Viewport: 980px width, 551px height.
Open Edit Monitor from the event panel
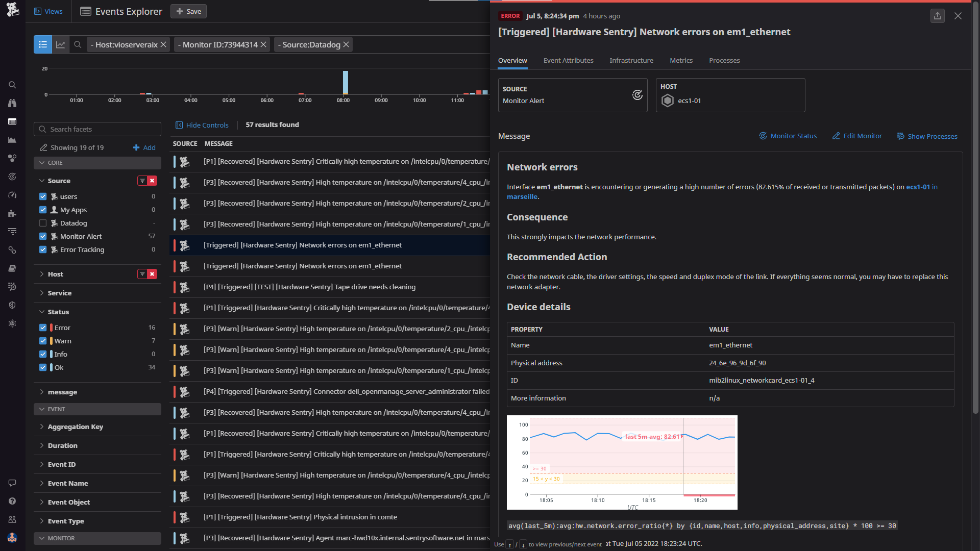pos(856,136)
